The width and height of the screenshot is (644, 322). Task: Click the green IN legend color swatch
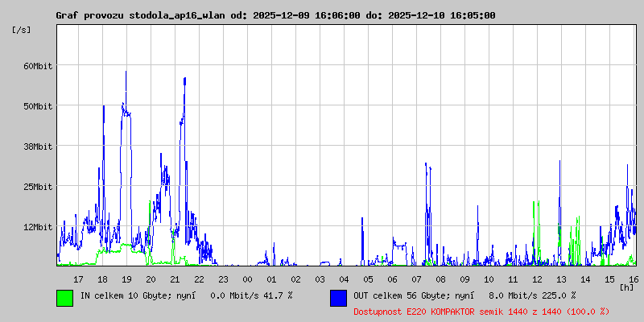point(65,298)
